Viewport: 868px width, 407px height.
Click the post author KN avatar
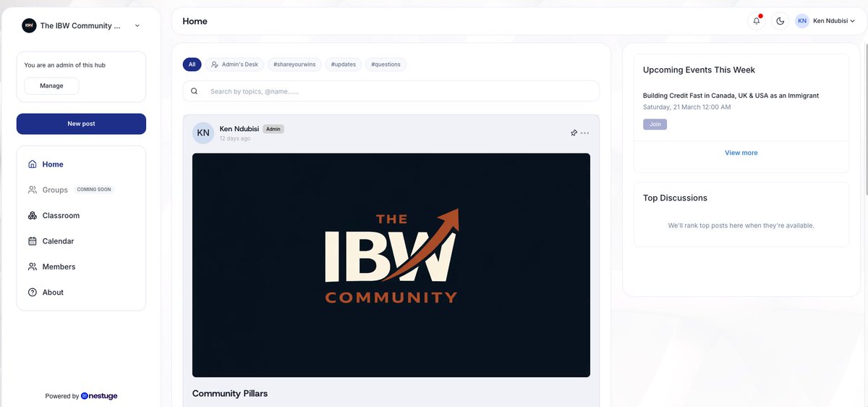203,133
